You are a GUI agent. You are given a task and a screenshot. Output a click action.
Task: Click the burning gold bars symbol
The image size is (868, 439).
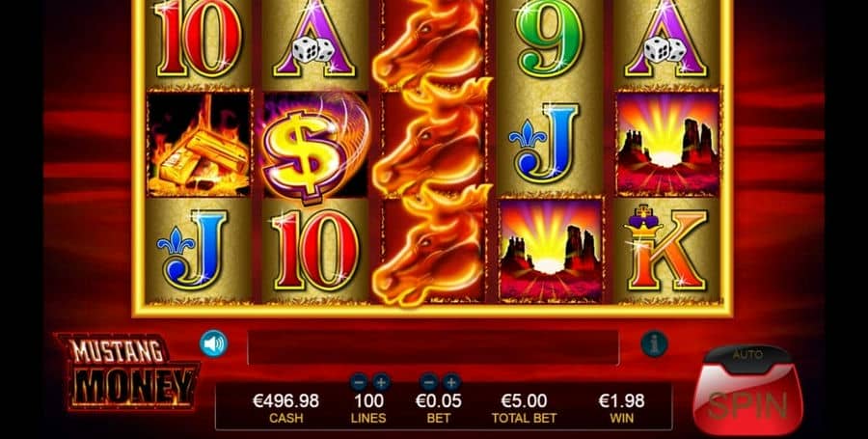199,145
